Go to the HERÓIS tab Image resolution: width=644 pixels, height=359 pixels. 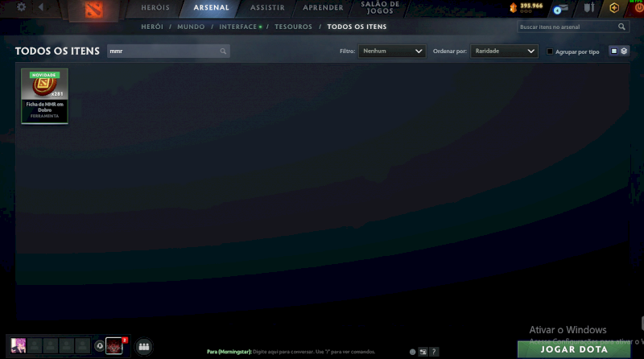coord(155,8)
